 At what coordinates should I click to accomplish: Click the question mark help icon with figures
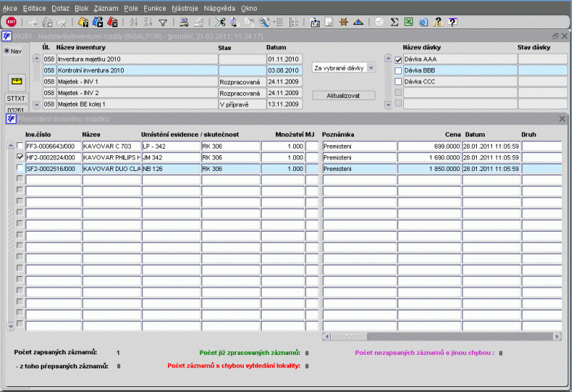coord(438,22)
